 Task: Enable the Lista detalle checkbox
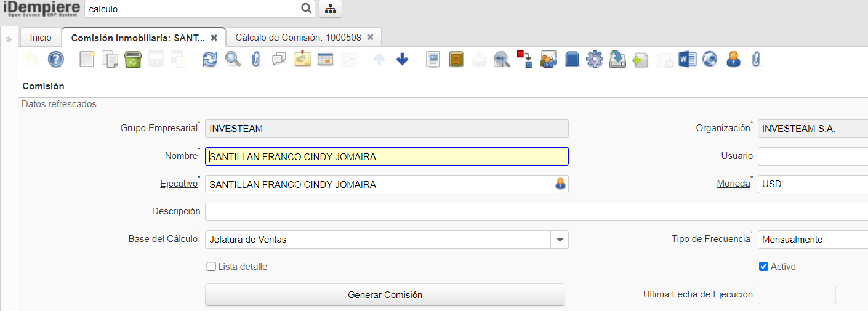pyautogui.click(x=211, y=267)
